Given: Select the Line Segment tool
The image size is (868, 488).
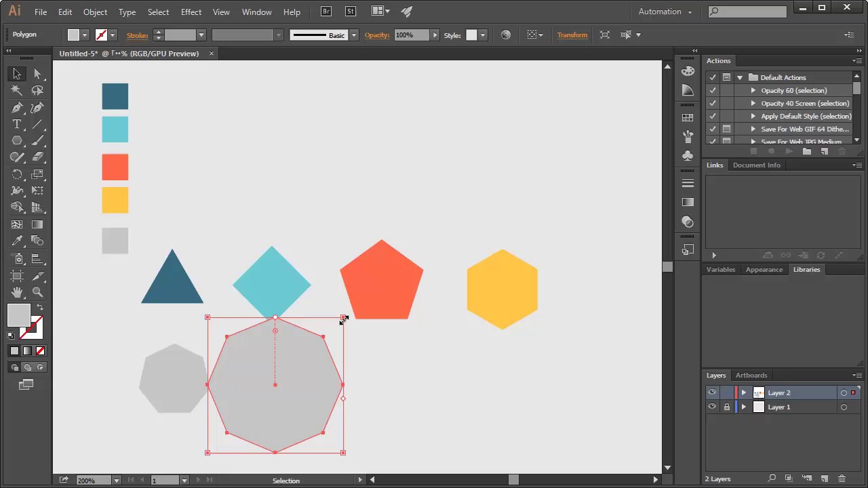Looking at the screenshot, I should pyautogui.click(x=37, y=124).
